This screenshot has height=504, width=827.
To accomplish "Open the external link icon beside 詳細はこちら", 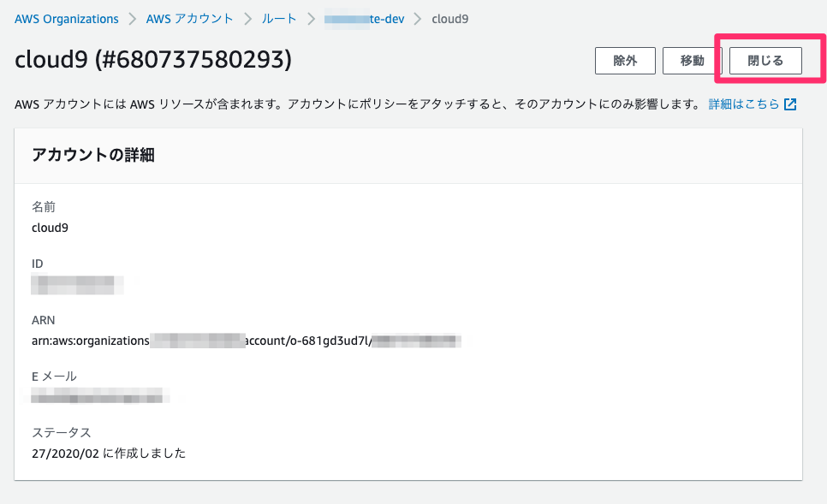I will [x=790, y=104].
